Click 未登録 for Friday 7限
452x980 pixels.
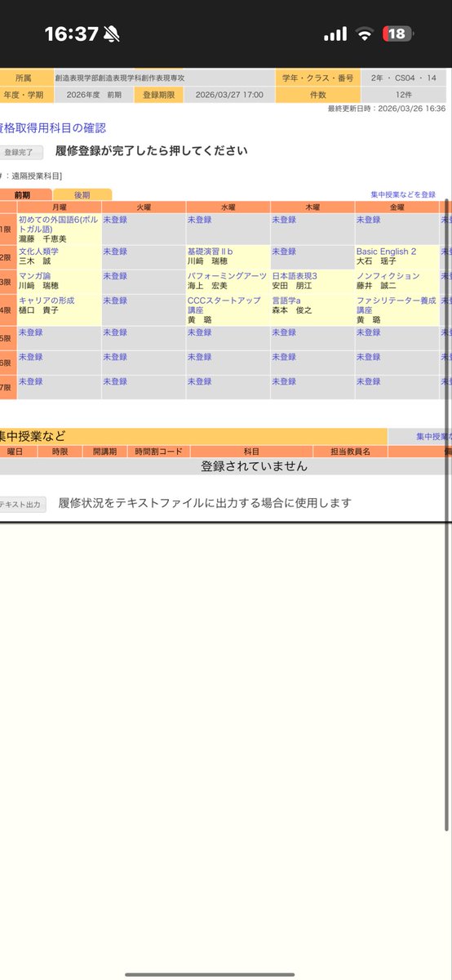pyautogui.click(x=369, y=381)
